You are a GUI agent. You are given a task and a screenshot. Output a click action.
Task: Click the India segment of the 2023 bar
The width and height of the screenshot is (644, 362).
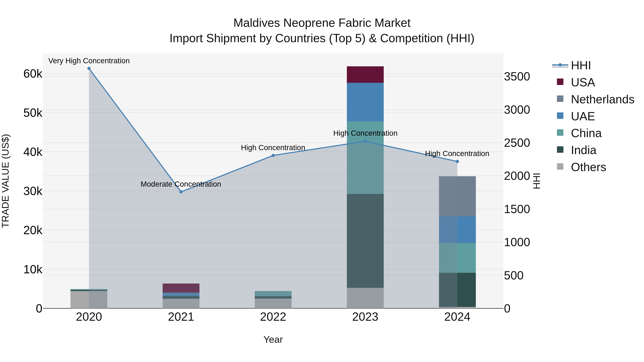pyautogui.click(x=365, y=241)
